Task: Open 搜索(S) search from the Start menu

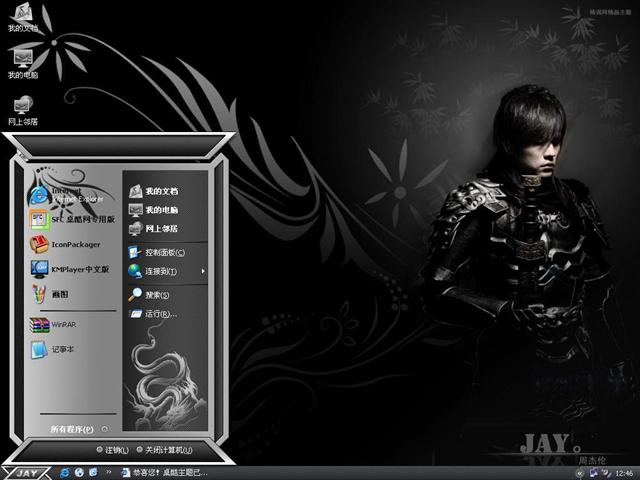Action: pyautogui.click(x=149, y=295)
